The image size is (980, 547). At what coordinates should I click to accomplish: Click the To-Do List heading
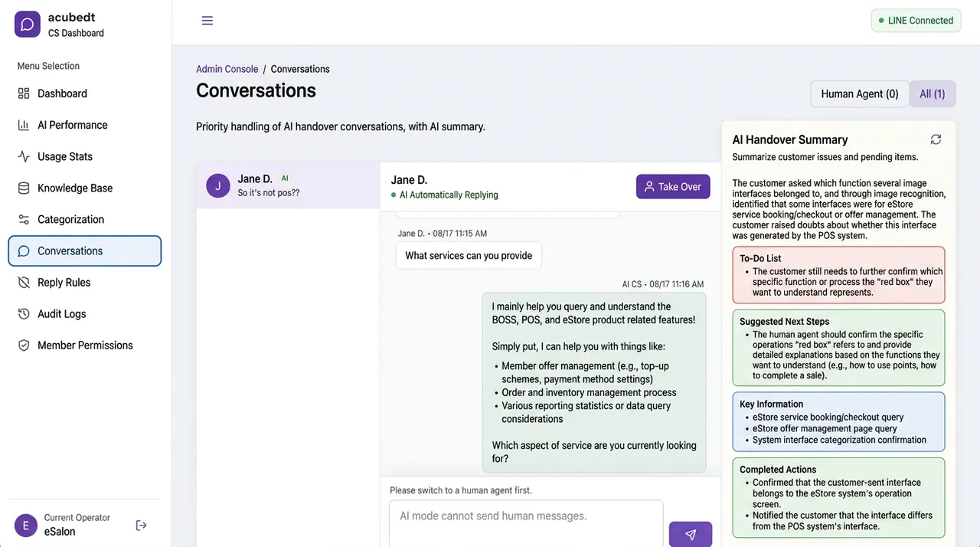tap(760, 258)
